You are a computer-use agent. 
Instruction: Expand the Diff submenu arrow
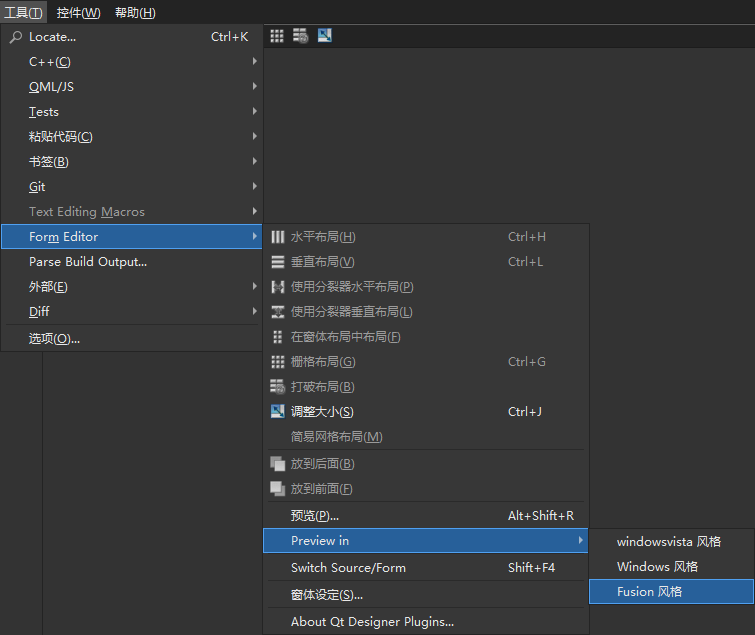coord(255,311)
